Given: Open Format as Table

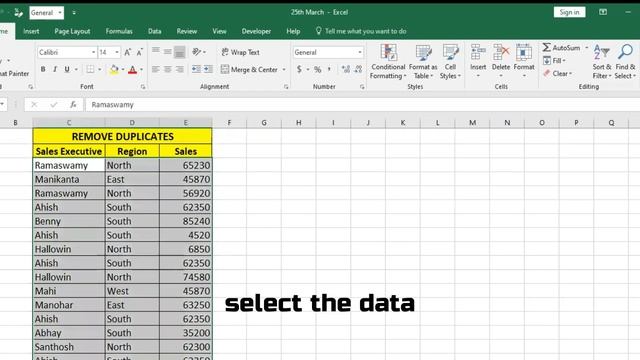Looking at the screenshot, I should tap(423, 62).
